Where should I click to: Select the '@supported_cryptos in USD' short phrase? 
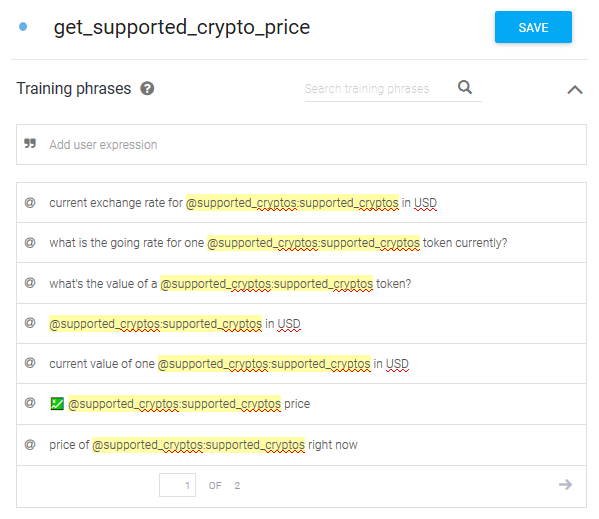[301, 323]
